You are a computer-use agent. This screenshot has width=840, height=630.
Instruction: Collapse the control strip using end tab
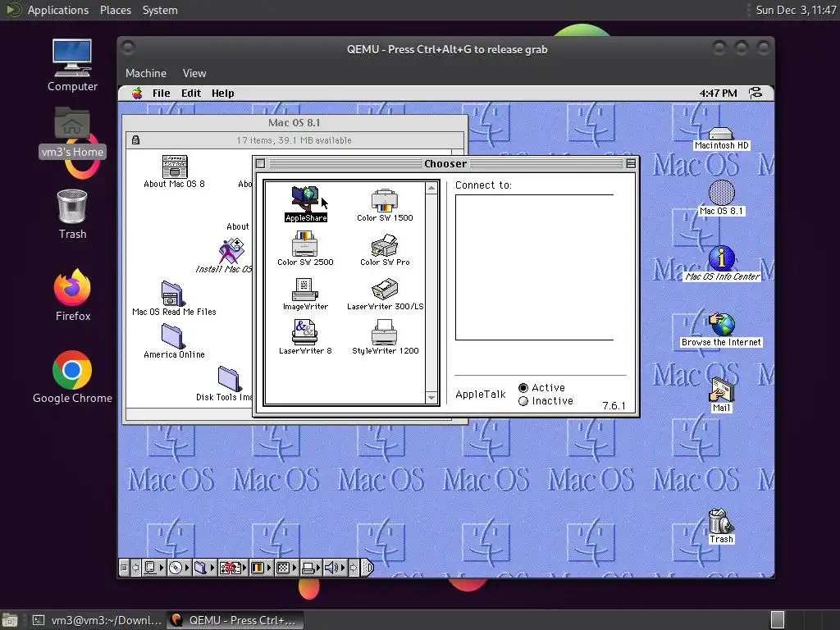click(367, 568)
